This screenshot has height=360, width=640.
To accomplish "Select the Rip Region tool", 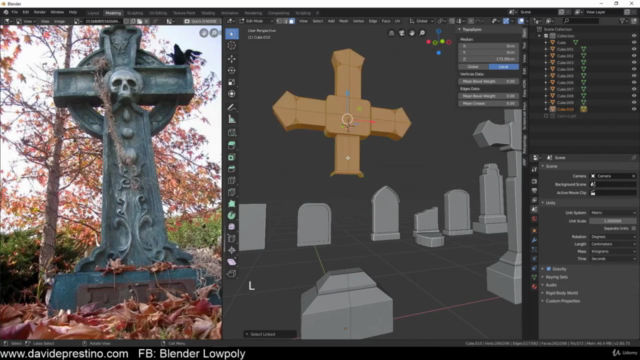I will click(231, 273).
